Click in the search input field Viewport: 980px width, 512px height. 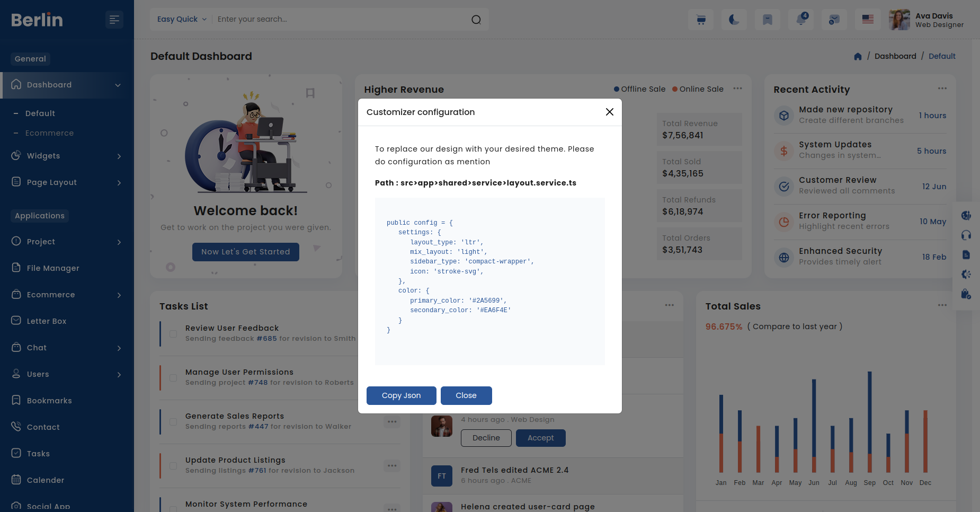point(339,19)
